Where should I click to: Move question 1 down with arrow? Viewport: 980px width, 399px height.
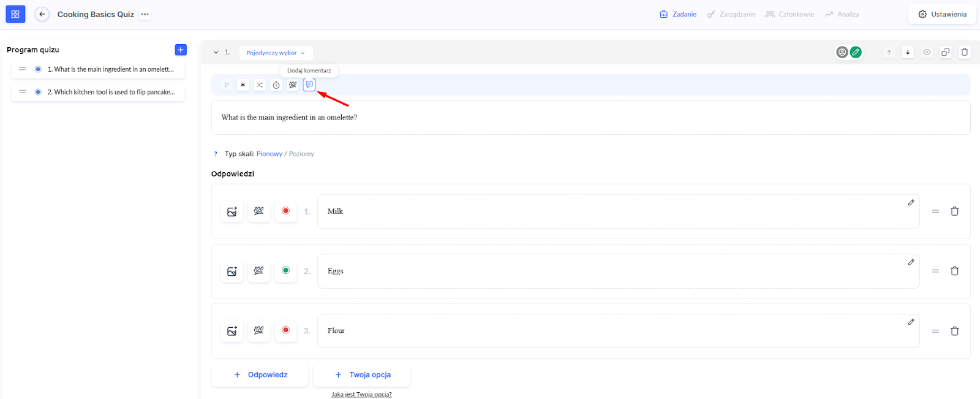tap(908, 52)
